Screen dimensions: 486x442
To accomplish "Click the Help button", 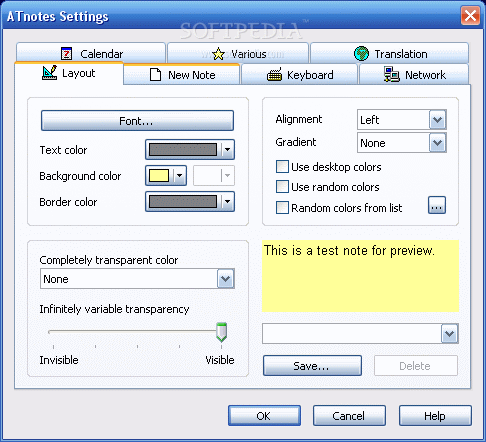I will [435, 416].
